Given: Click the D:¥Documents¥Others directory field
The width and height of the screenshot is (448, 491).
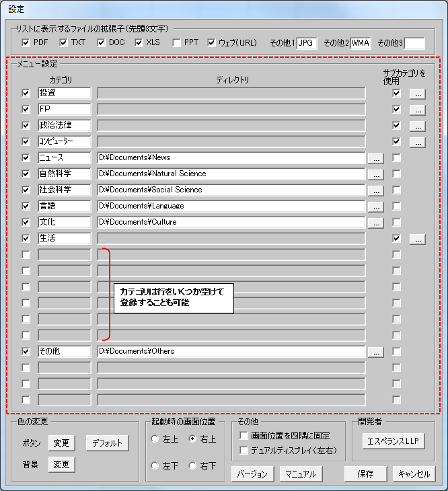Looking at the screenshot, I should coord(231,351).
